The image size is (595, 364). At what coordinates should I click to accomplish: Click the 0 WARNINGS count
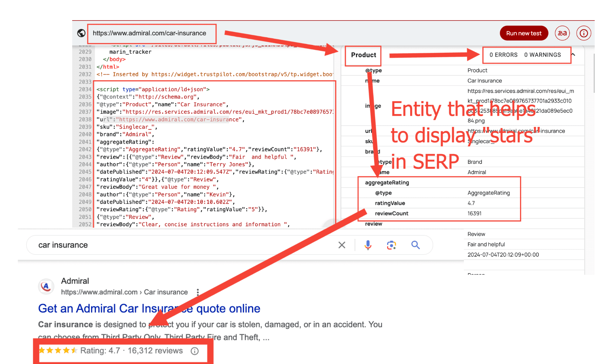(x=542, y=55)
